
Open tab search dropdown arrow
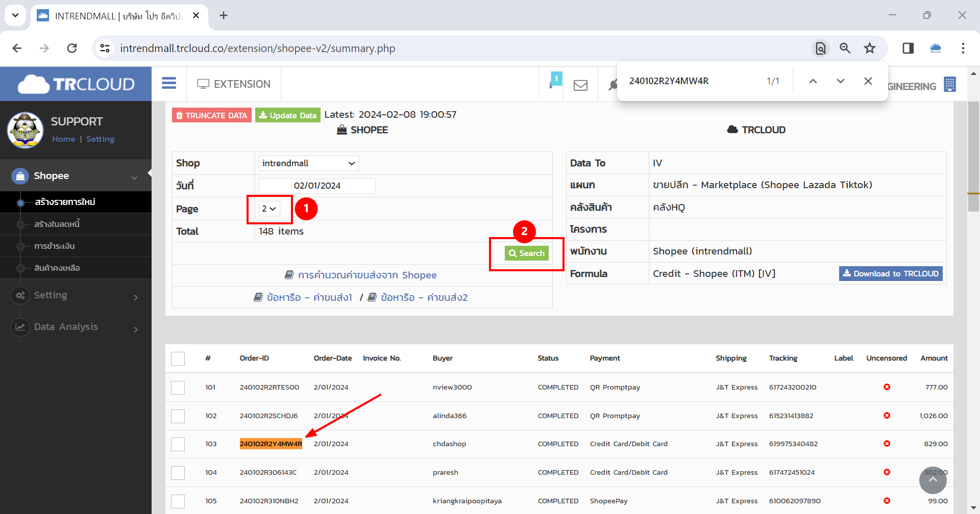click(x=15, y=15)
